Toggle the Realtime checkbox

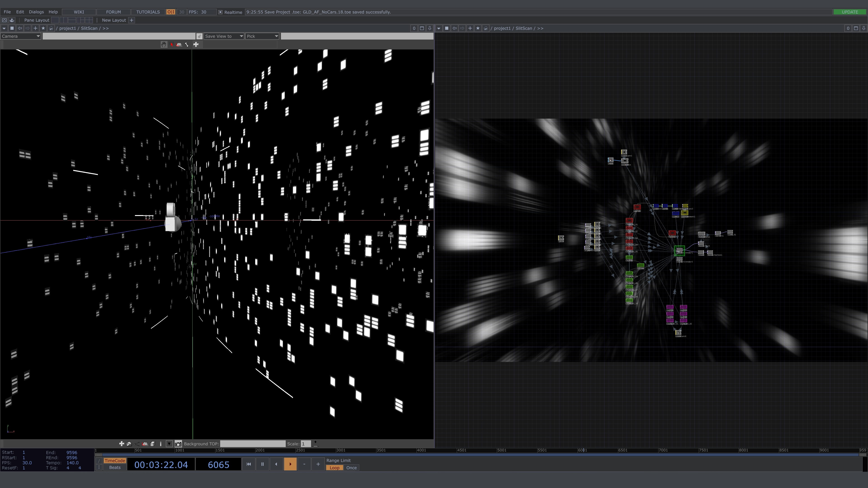[x=220, y=12]
